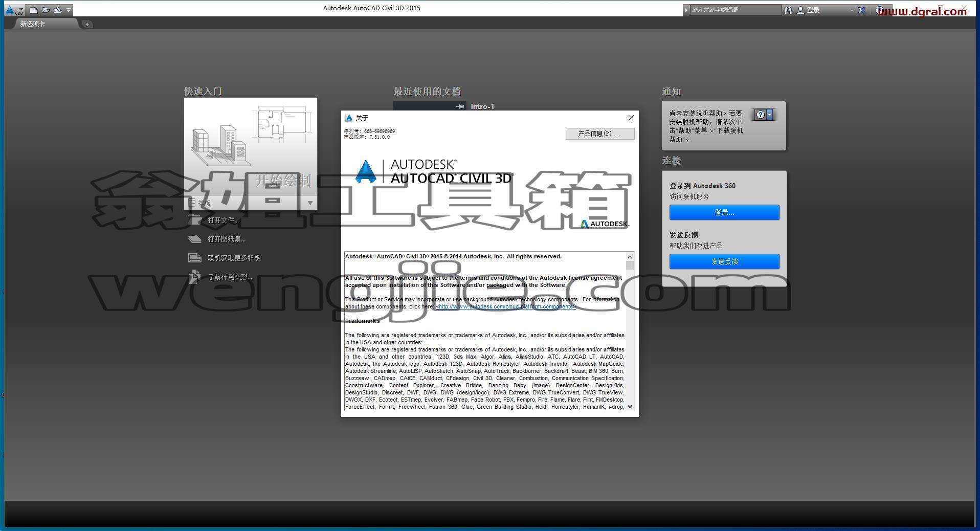This screenshot has height=531, width=980.
Task: Click the 开始绘制 start drawing thumbnail
Action: point(251,146)
